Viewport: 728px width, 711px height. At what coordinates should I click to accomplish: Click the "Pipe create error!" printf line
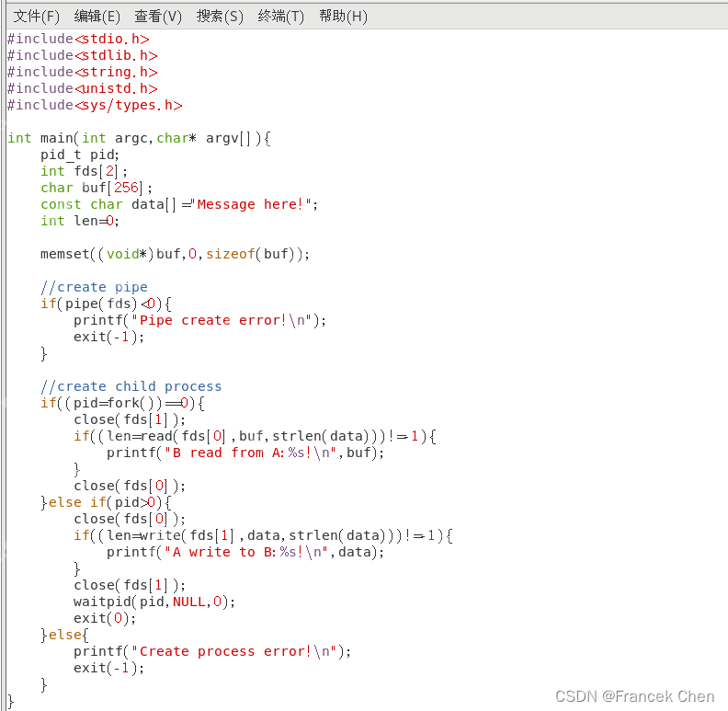[200, 321]
